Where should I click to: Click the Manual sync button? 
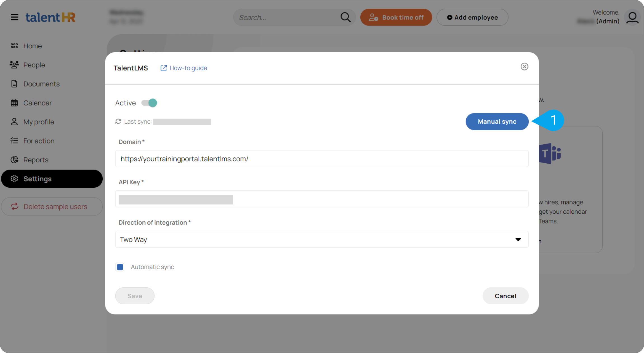[x=497, y=121]
